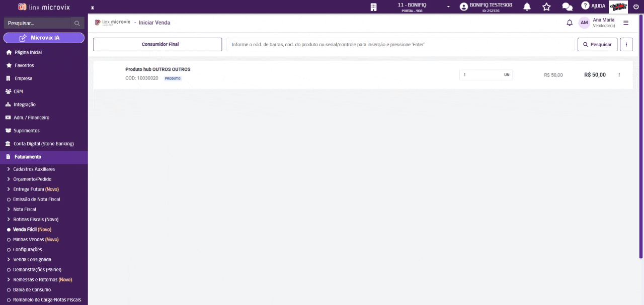Click the product barcode input field
This screenshot has height=305, width=644.
[400, 44]
